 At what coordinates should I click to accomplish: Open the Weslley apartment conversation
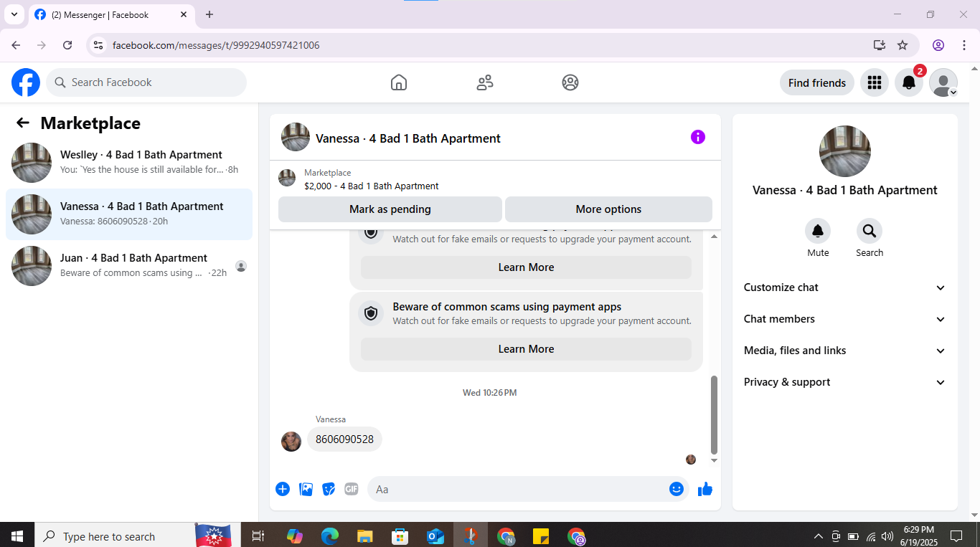129,163
